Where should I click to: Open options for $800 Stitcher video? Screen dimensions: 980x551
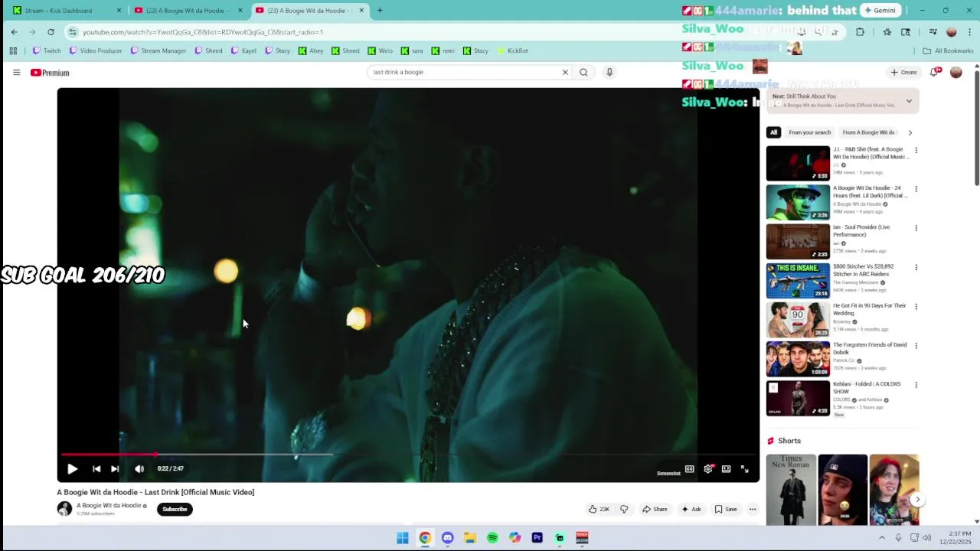click(x=916, y=267)
